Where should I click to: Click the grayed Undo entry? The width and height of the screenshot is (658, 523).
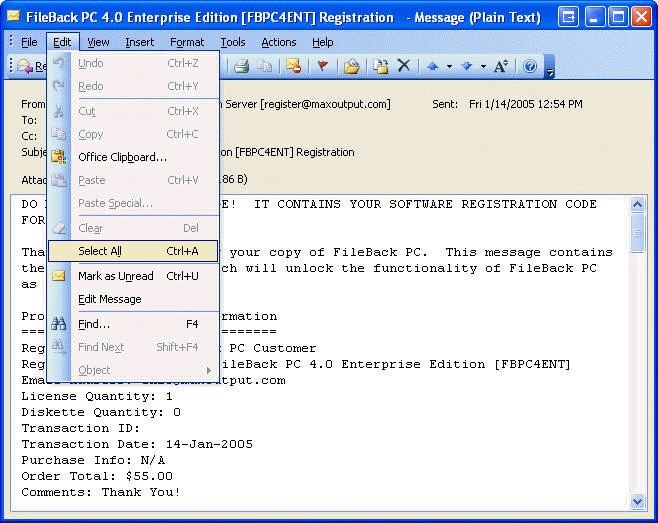tap(133, 63)
